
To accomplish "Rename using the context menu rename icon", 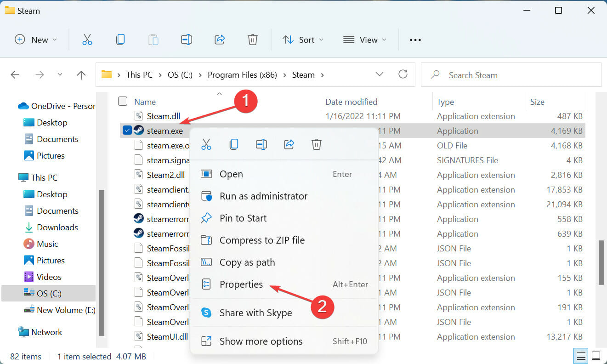I will point(261,144).
